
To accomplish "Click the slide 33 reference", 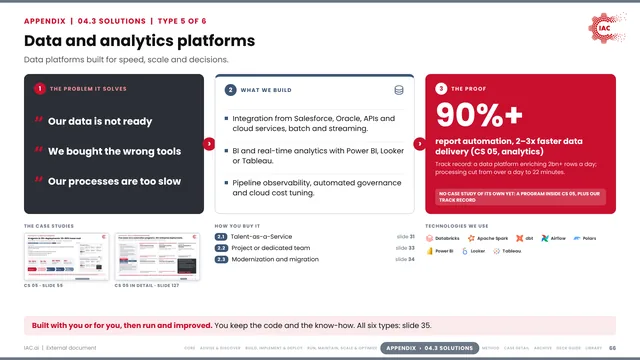I will pos(405,248).
